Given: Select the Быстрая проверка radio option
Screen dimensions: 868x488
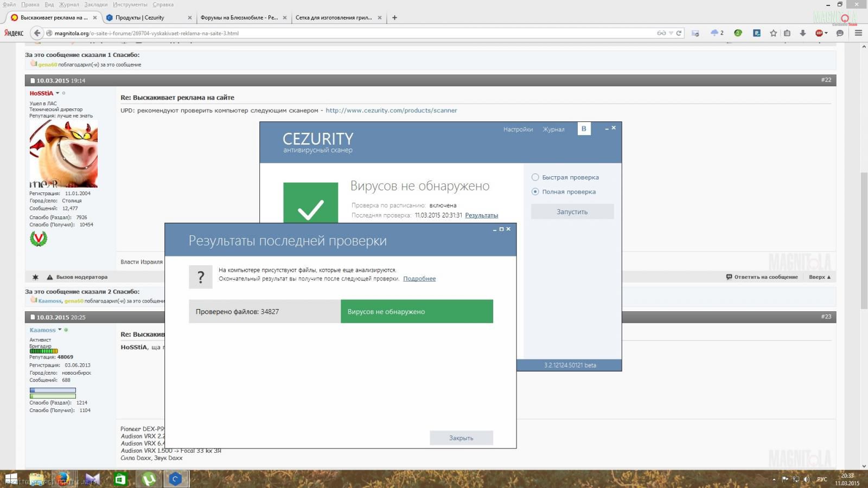Looking at the screenshot, I should 535,177.
